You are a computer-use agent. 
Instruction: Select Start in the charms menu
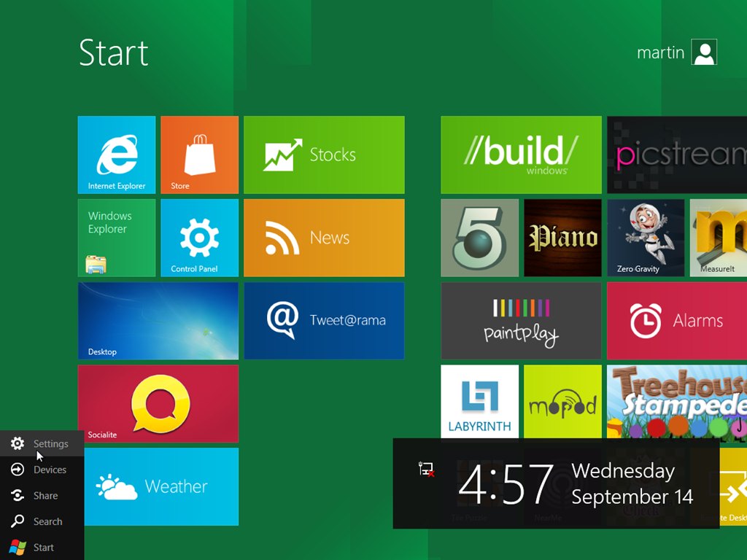click(x=42, y=547)
